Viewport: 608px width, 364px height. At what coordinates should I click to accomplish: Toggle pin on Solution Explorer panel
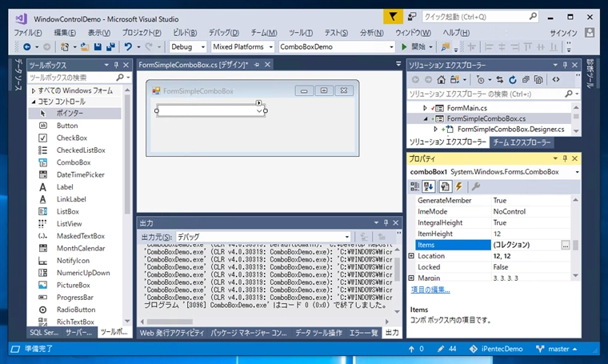(x=565, y=65)
